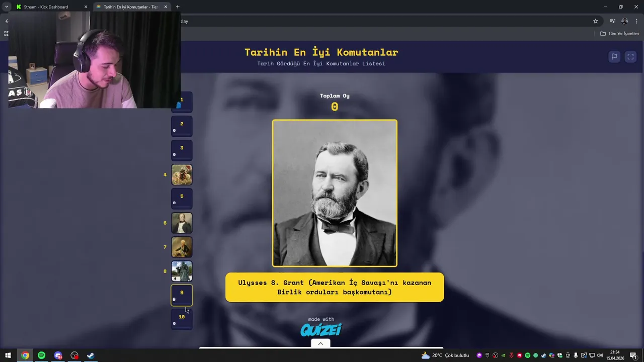This screenshot has width=644, height=362.
Task: Open the Windows Start menu
Action: coord(8,355)
